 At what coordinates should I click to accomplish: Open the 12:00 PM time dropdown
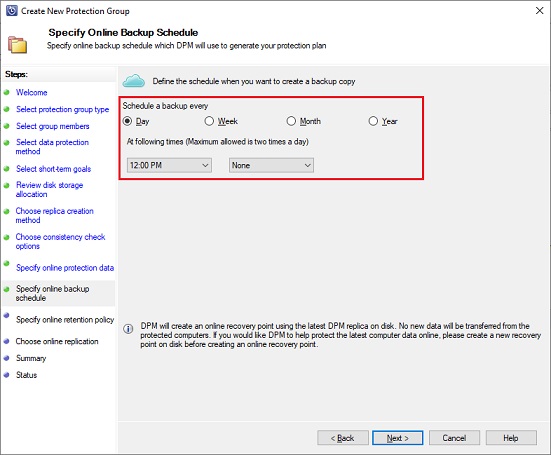(x=169, y=165)
